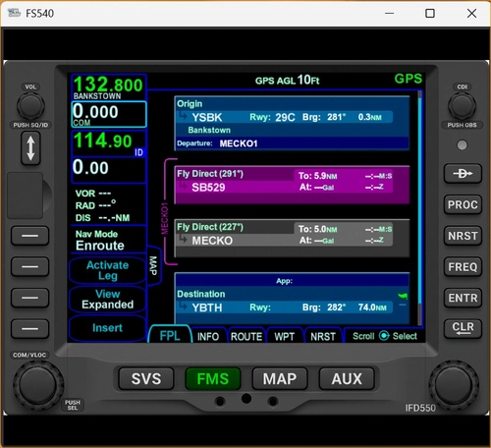Click the flight plan vertical scrollbar
Image resolution: width=491 pixels, height=448 pixels.
pos(420,208)
